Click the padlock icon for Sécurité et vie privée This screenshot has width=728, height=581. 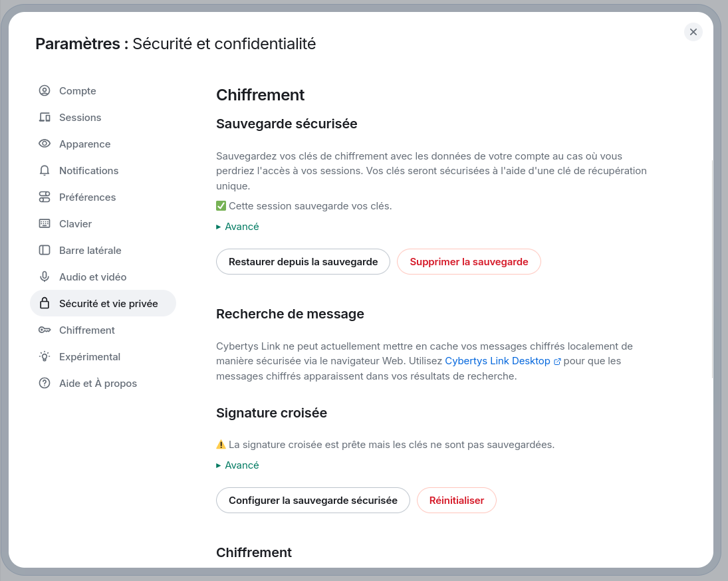click(44, 303)
